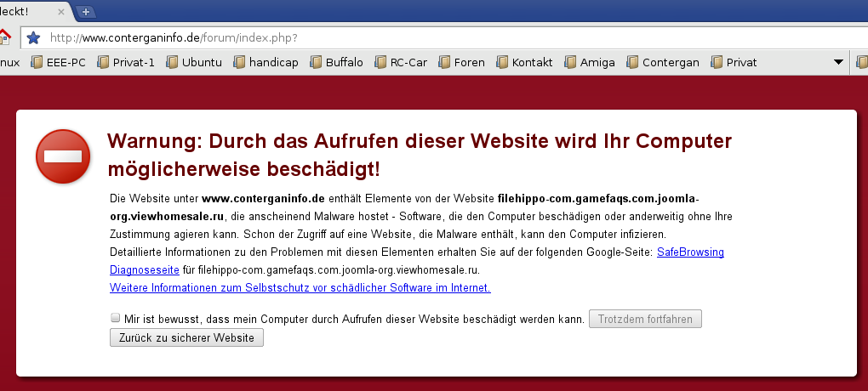Select the Foren bookmark folder
This screenshot has height=391, width=868.
tap(461, 62)
